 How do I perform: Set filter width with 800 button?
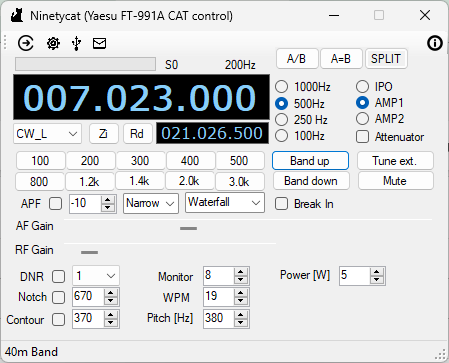click(x=39, y=181)
